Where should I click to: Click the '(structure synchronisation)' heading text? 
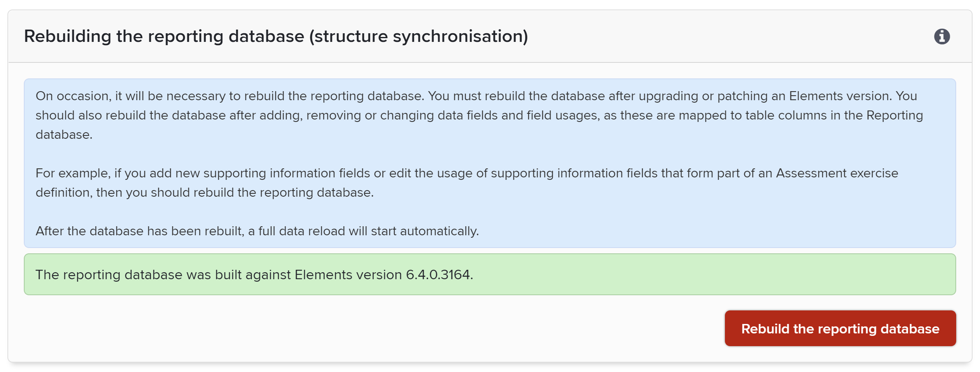(x=419, y=37)
